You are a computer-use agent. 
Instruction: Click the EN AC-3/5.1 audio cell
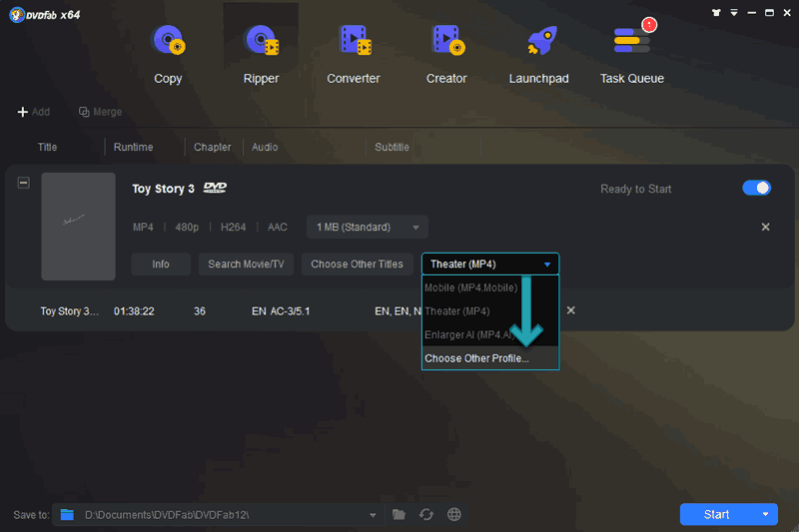281,311
